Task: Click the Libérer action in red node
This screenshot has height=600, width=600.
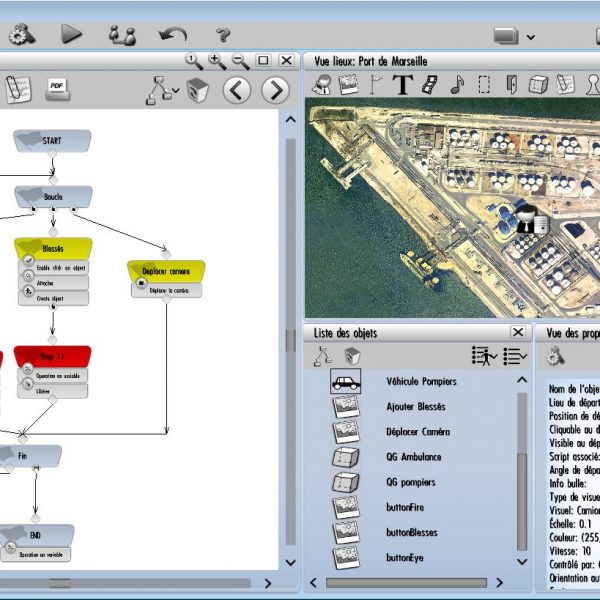Action: [53, 391]
